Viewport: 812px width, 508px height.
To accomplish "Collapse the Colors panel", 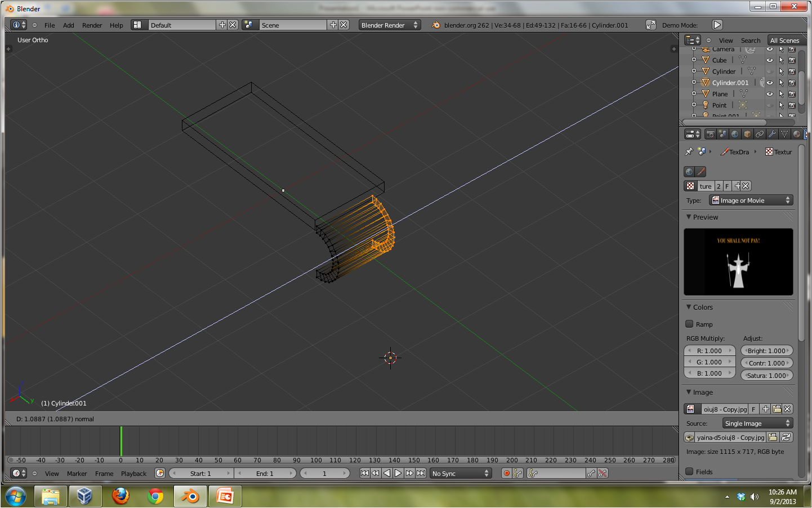I will tap(689, 306).
